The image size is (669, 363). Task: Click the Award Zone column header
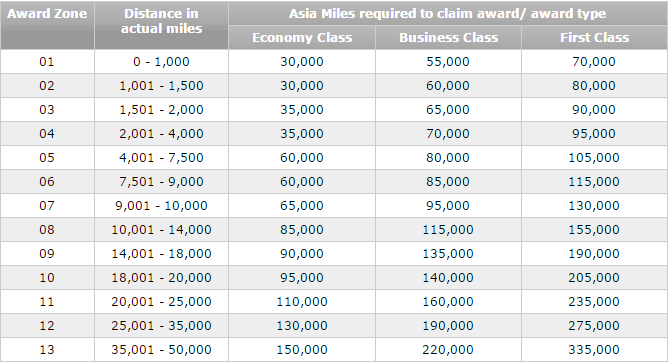[x=47, y=25]
